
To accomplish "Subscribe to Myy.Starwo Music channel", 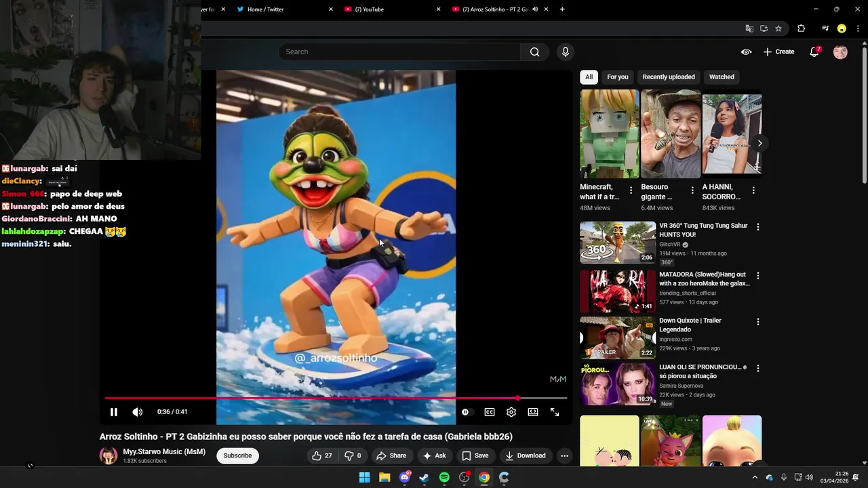I will tap(237, 455).
